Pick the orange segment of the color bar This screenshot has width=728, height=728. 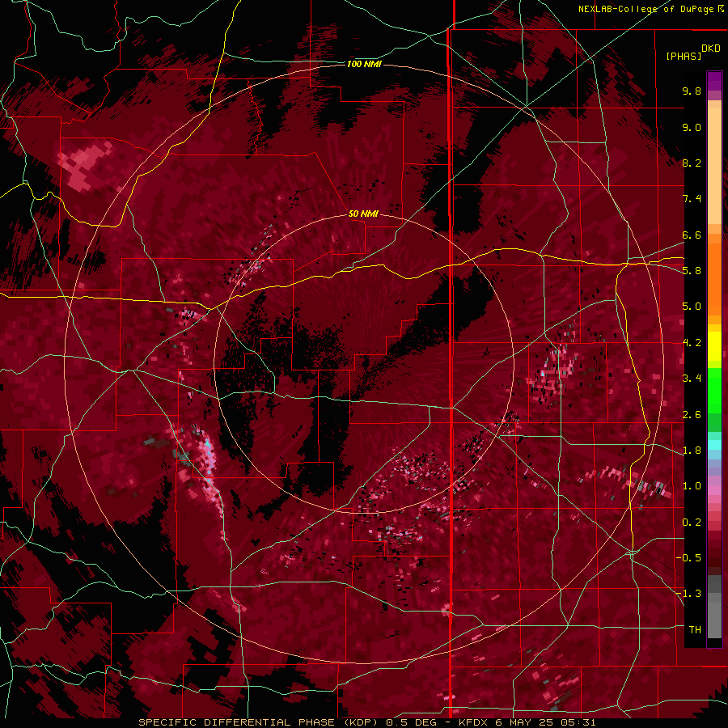[714, 278]
